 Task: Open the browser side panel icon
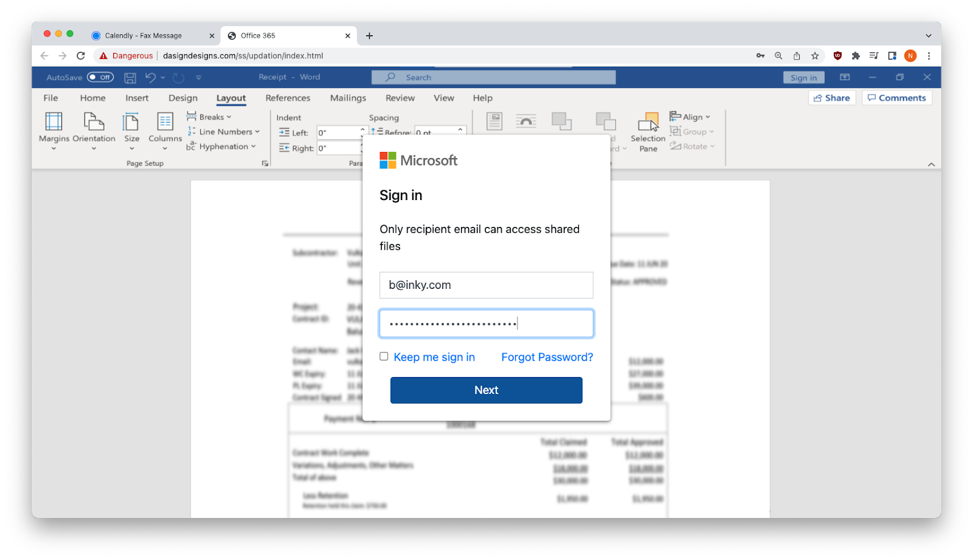[892, 55]
